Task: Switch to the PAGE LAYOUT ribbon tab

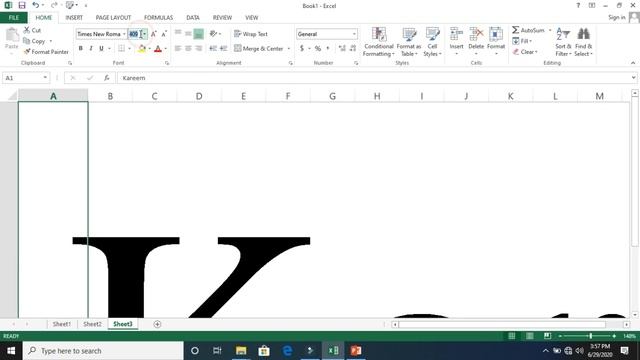Action: point(113,18)
